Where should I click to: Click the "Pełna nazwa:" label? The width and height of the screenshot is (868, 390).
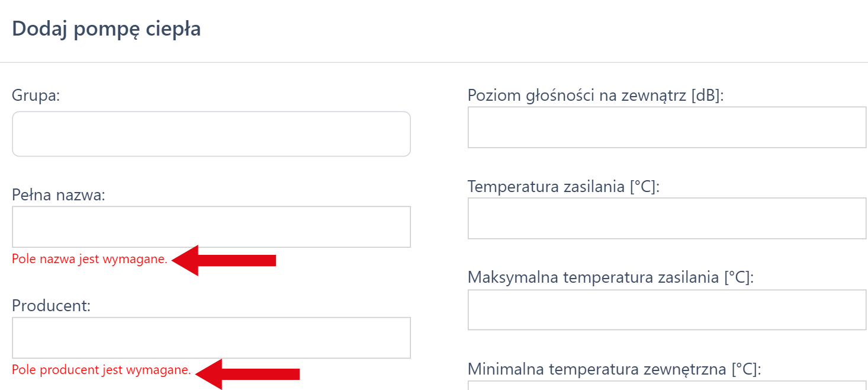(58, 194)
